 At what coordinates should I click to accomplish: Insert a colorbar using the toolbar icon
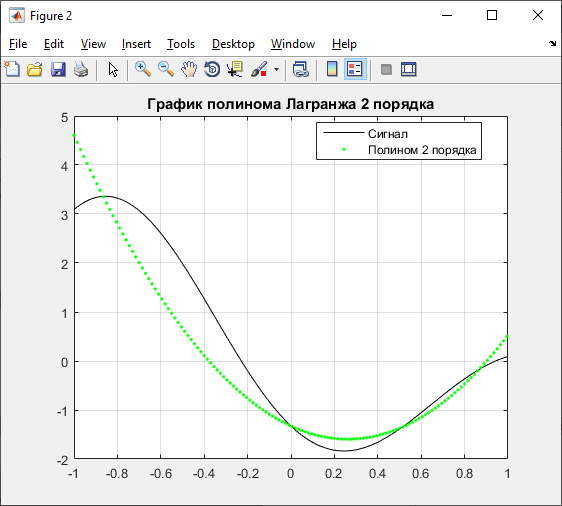332,69
